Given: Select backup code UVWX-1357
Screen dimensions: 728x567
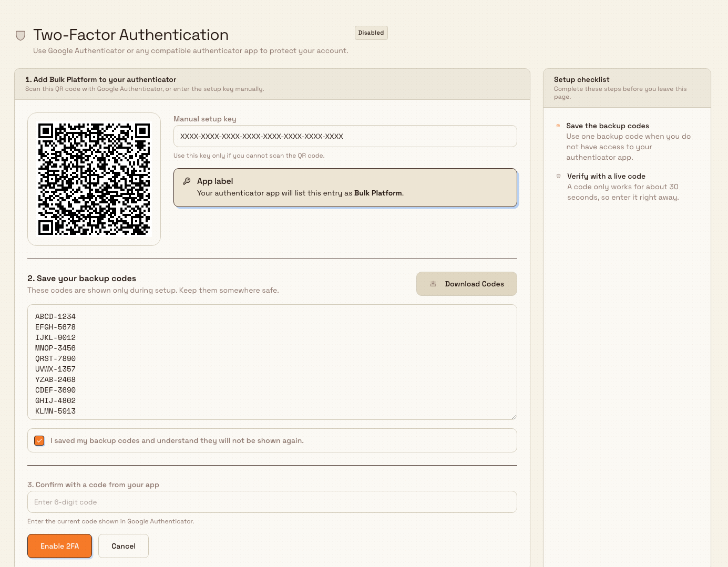Looking at the screenshot, I should [x=55, y=369].
